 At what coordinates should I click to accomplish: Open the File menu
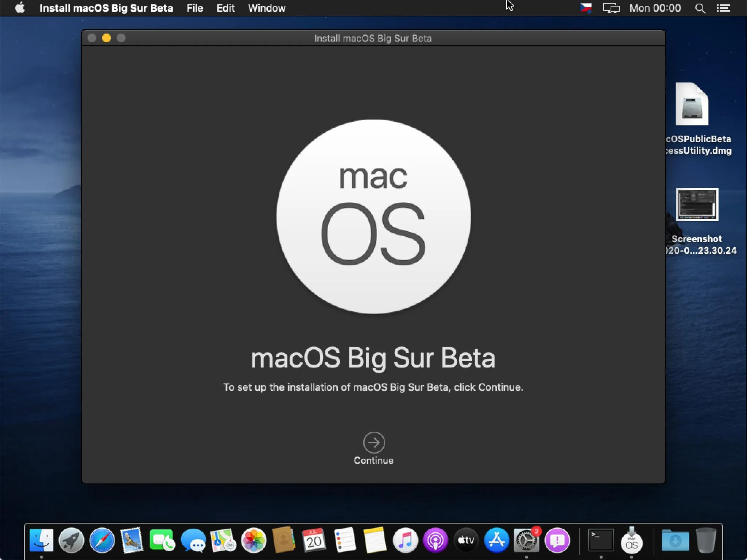(195, 8)
